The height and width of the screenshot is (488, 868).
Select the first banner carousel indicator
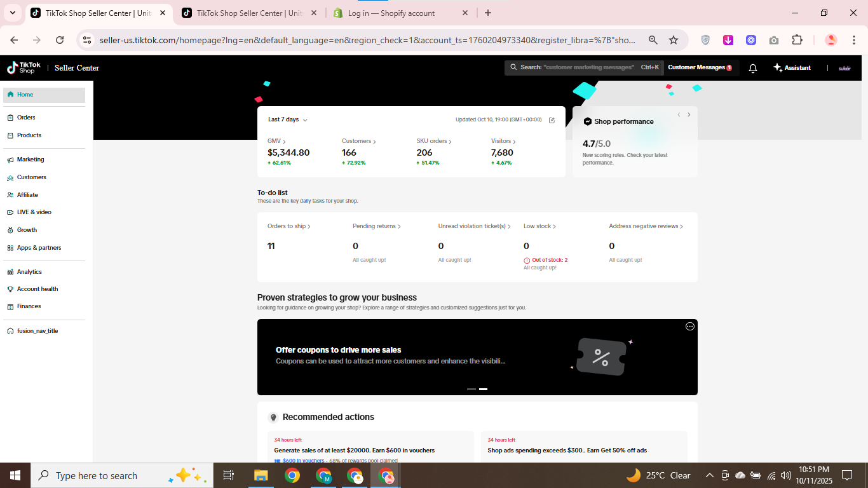click(x=471, y=389)
